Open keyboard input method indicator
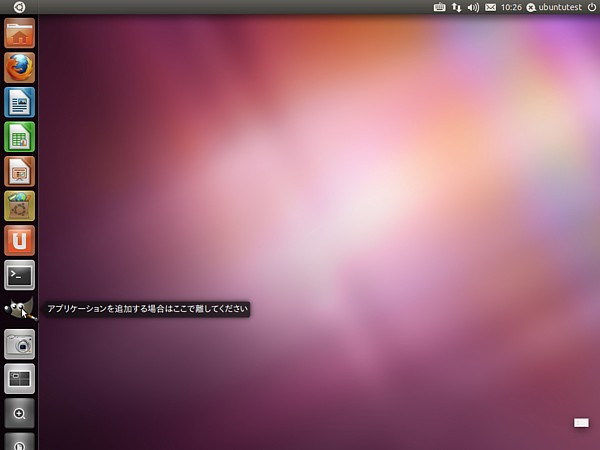 [x=439, y=7]
